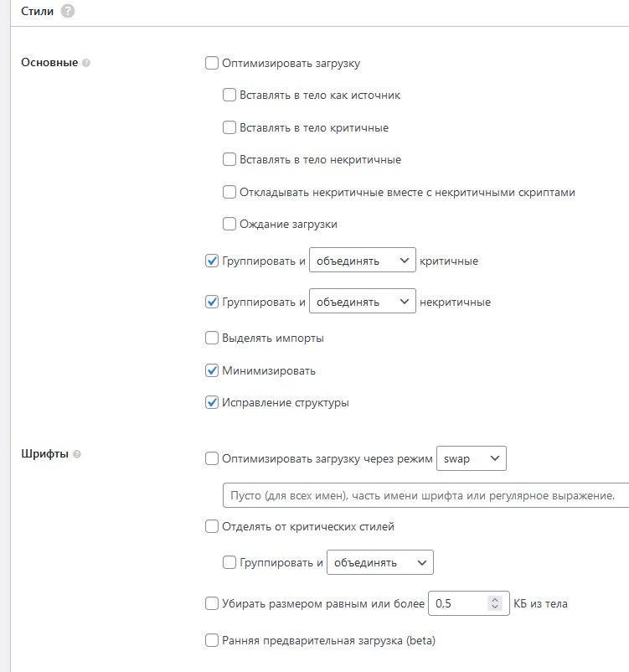The height and width of the screenshot is (672, 629).
Task: Click the help icon beside Шрифты
Action: [77, 455]
